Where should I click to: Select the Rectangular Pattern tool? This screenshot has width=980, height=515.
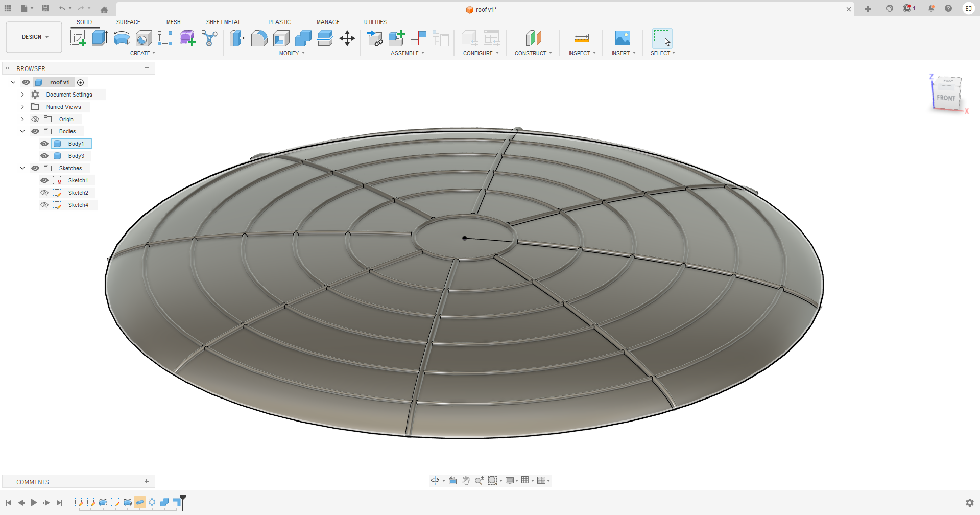click(x=165, y=38)
